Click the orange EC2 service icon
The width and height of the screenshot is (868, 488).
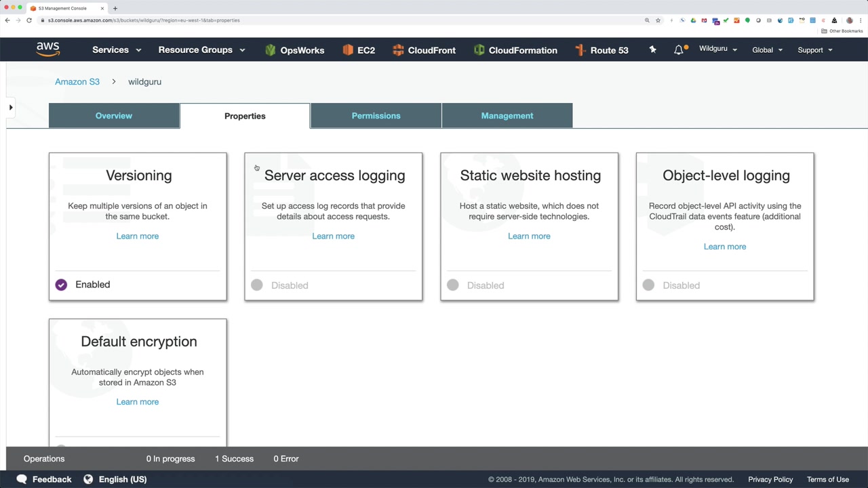point(348,50)
